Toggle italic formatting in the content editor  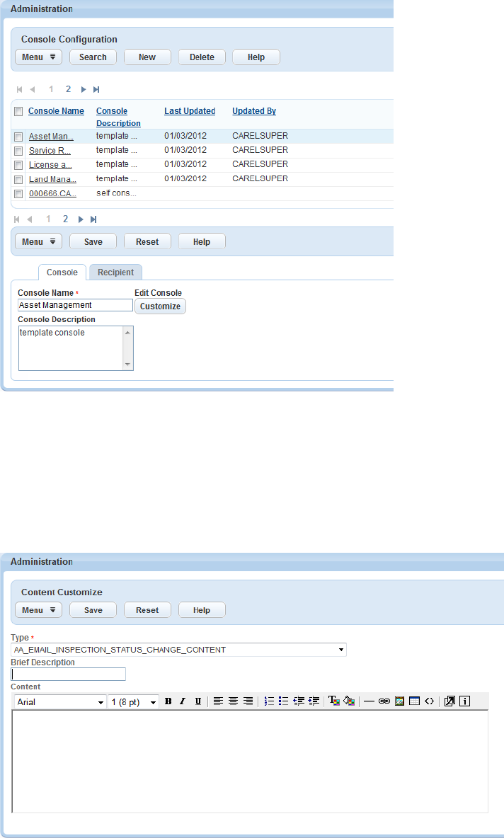coord(182,701)
